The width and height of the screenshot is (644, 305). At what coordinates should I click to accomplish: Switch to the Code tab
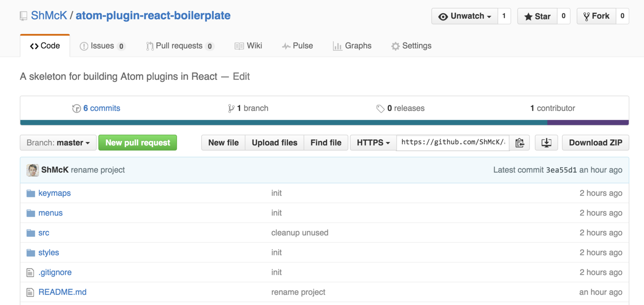pos(45,46)
